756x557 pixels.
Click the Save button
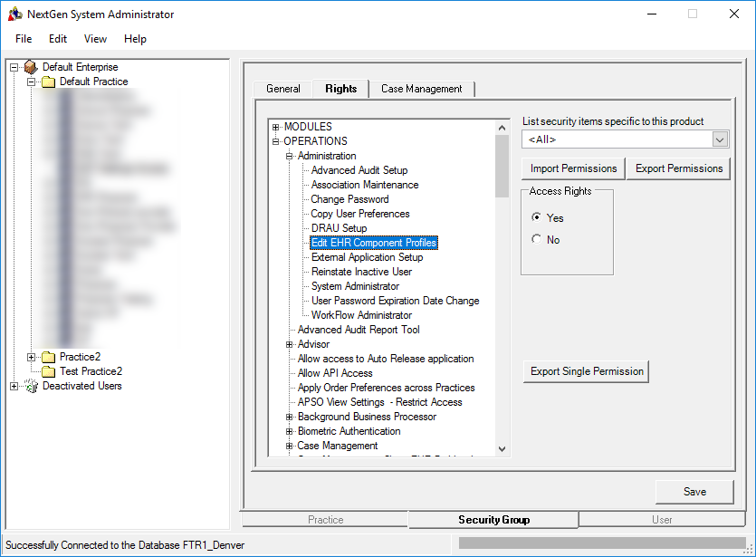pos(694,492)
